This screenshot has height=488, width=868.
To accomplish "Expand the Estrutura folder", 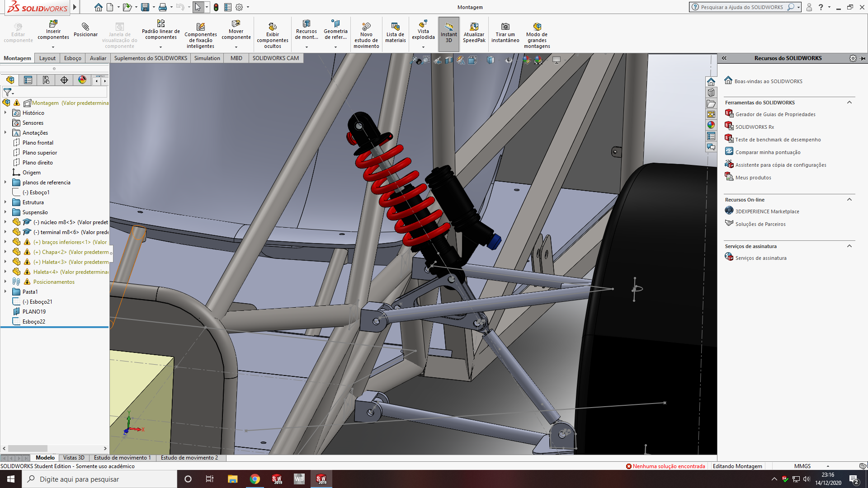I will click(5, 202).
